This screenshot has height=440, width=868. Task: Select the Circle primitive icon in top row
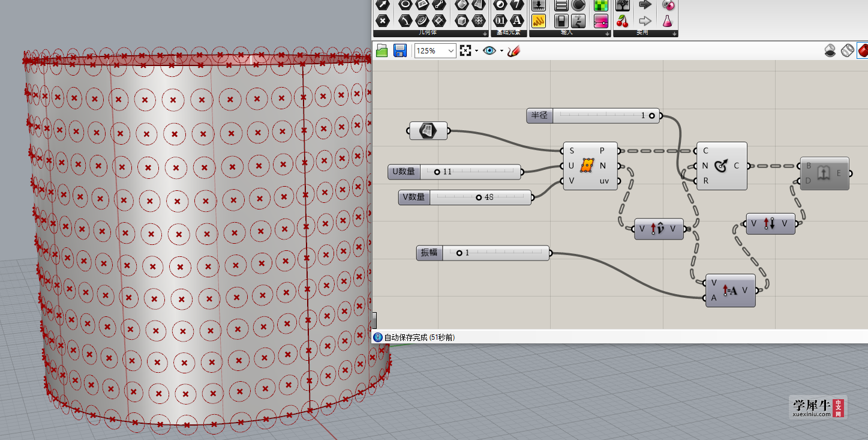(406, 5)
